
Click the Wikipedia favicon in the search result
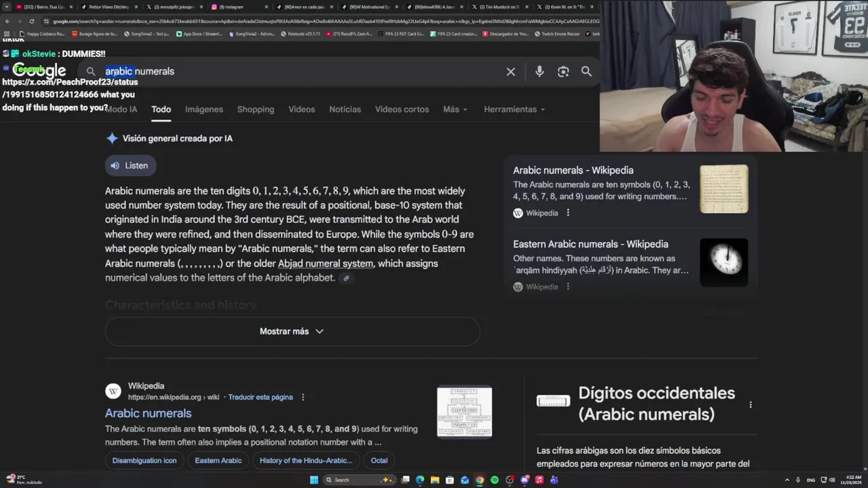pyautogui.click(x=113, y=391)
